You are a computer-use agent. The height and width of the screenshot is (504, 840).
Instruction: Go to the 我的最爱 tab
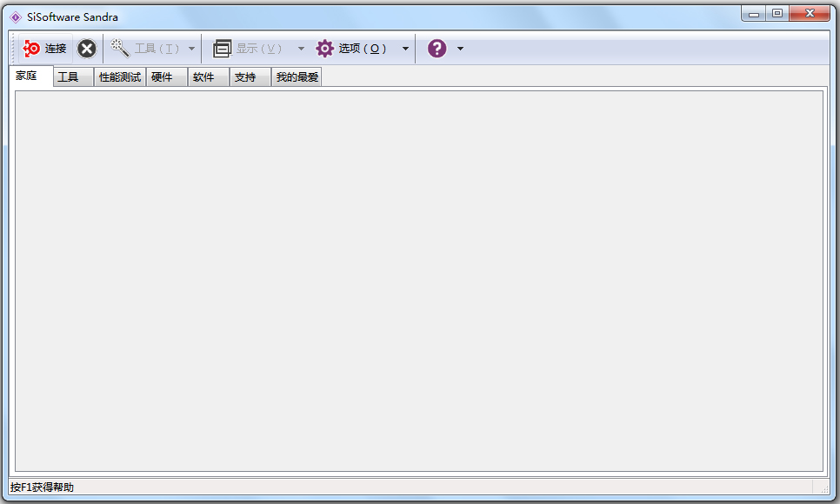click(x=296, y=76)
